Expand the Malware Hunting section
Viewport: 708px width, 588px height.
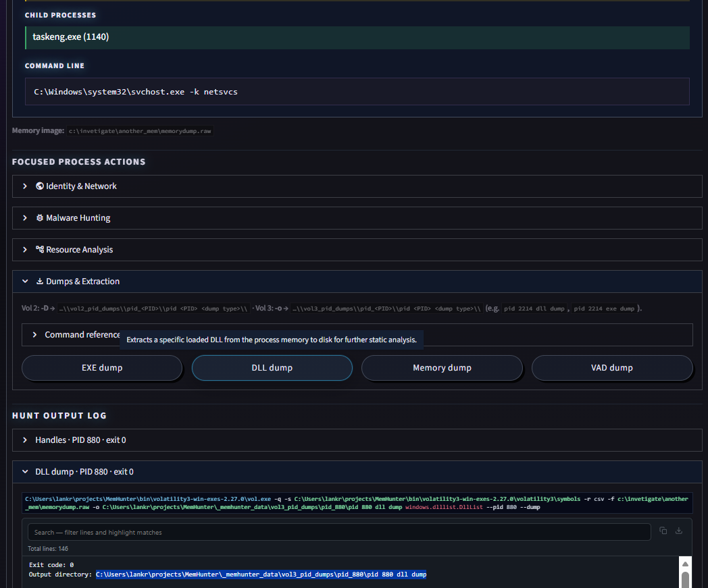(x=357, y=218)
